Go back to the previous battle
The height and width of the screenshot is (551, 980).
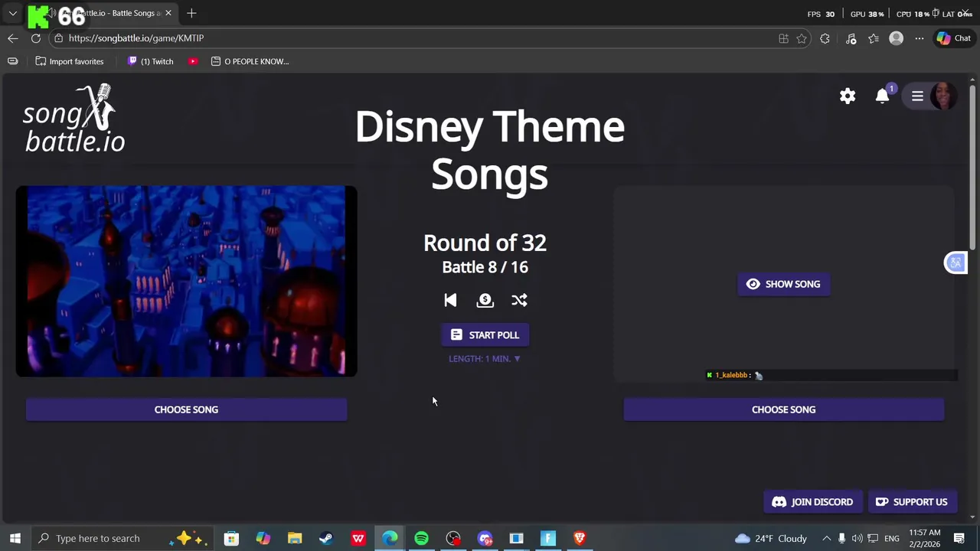tap(450, 300)
